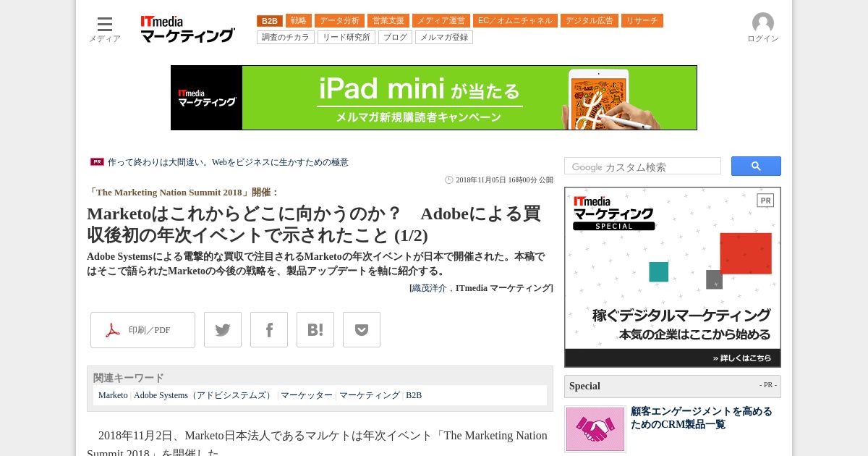The width and height of the screenshot is (868, 456).
Task: Click Marketo keyword link
Action: pos(113,395)
